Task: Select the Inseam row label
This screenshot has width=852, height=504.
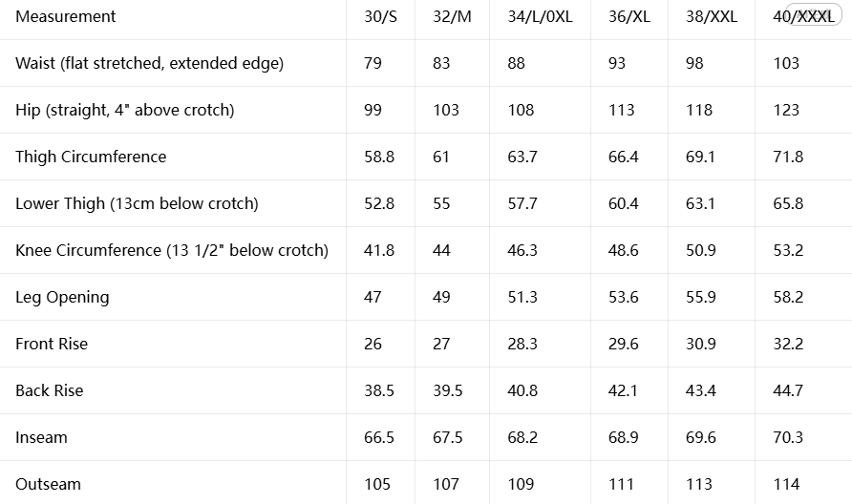Action: (41, 437)
